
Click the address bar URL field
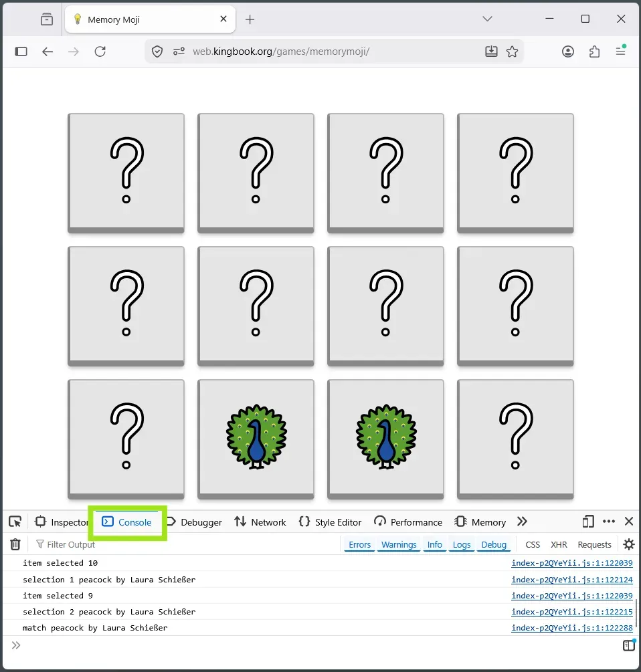click(x=335, y=51)
